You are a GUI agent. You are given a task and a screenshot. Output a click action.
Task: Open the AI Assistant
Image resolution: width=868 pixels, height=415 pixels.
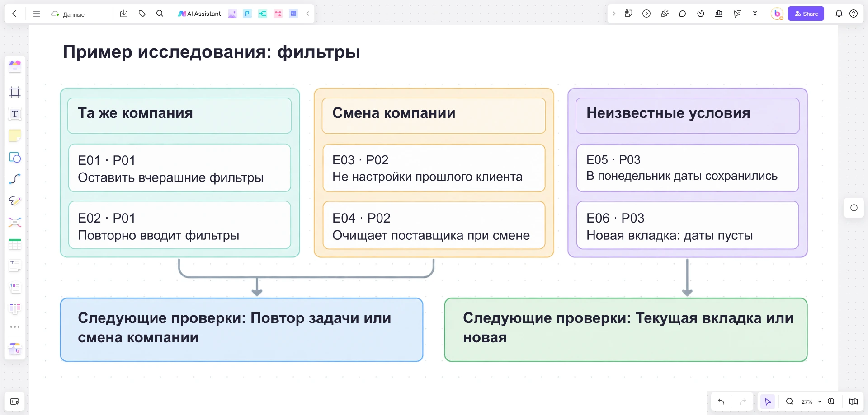tap(199, 14)
